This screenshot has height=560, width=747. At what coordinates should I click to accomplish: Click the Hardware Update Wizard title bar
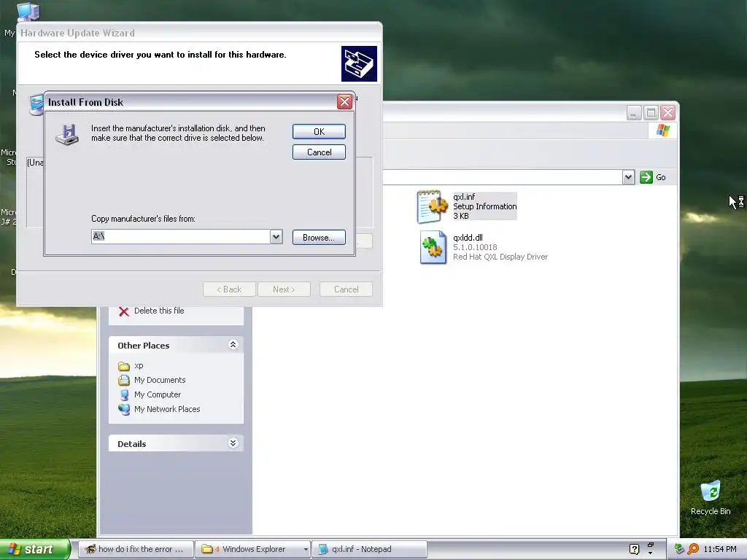tap(200, 33)
